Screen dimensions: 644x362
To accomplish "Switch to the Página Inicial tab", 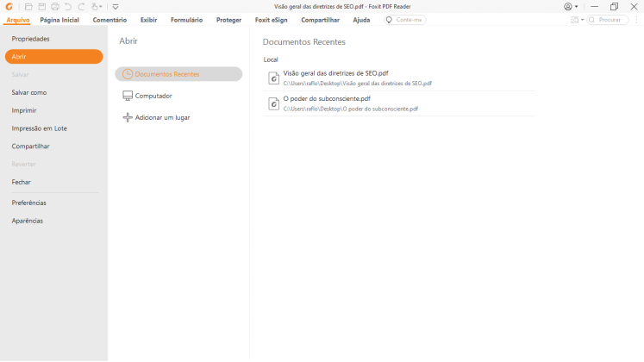I will point(59,20).
